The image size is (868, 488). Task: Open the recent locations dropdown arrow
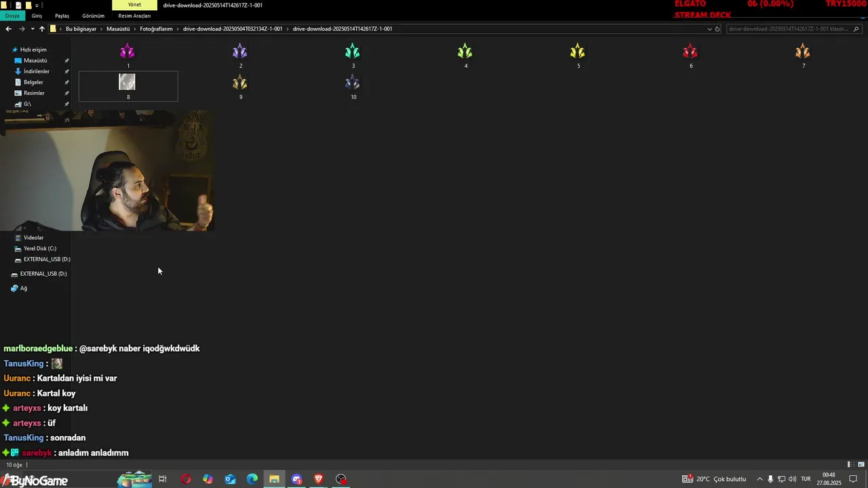[32, 29]
